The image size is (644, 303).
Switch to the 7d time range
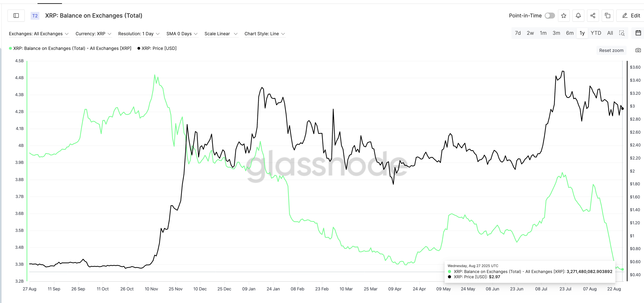518,33
